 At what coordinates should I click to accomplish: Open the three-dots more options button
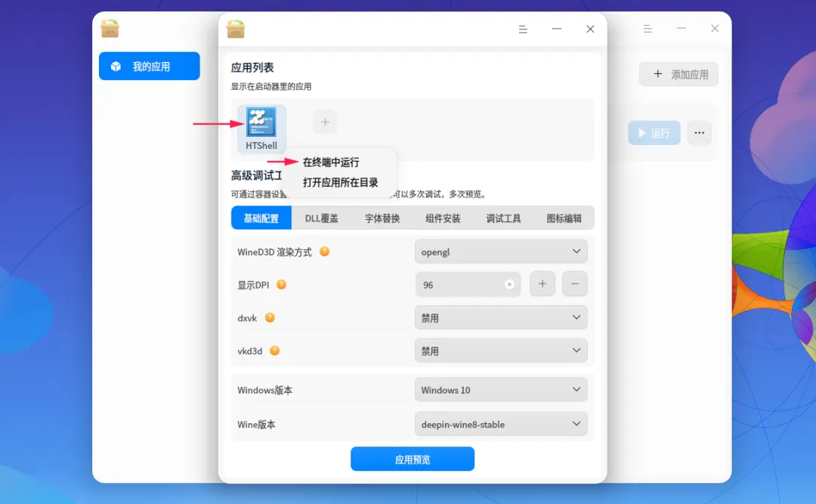(700, 133)
